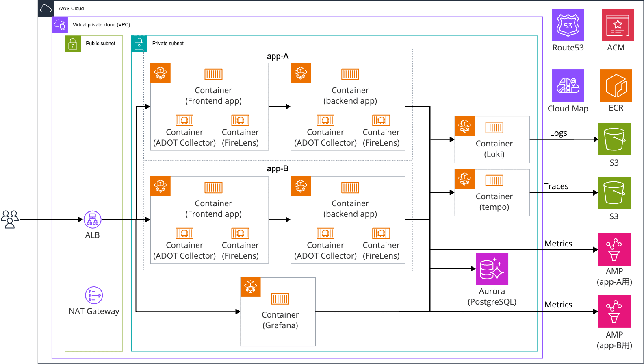
Task: Click the ECS task icon on tempo box
Action: tap(465, 179)
